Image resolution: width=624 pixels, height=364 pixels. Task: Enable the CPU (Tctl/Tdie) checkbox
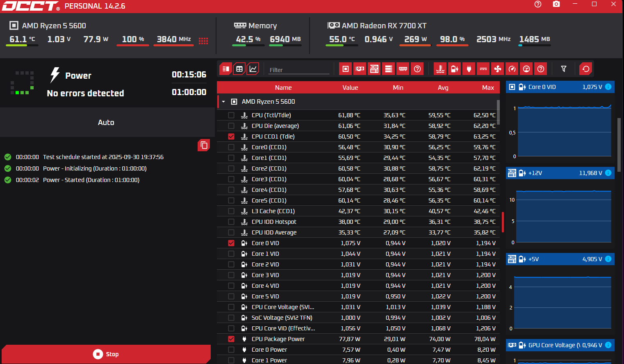click(231, 115)
